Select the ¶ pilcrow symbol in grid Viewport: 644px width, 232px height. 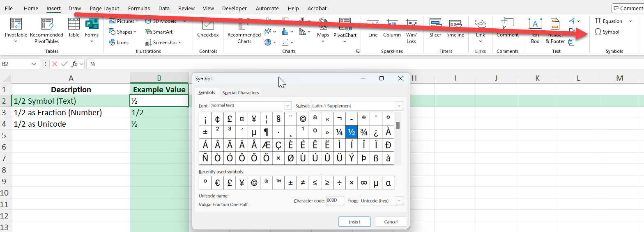point(266,132)
